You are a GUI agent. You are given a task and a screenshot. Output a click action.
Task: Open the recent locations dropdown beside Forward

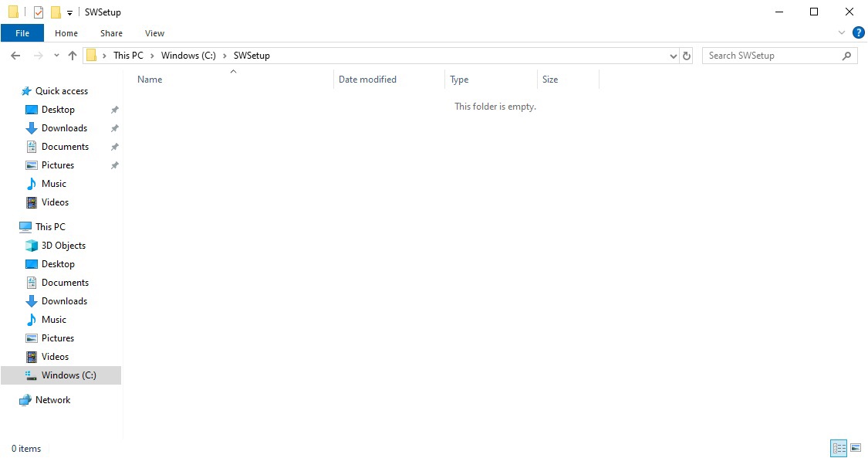[56, 55]
